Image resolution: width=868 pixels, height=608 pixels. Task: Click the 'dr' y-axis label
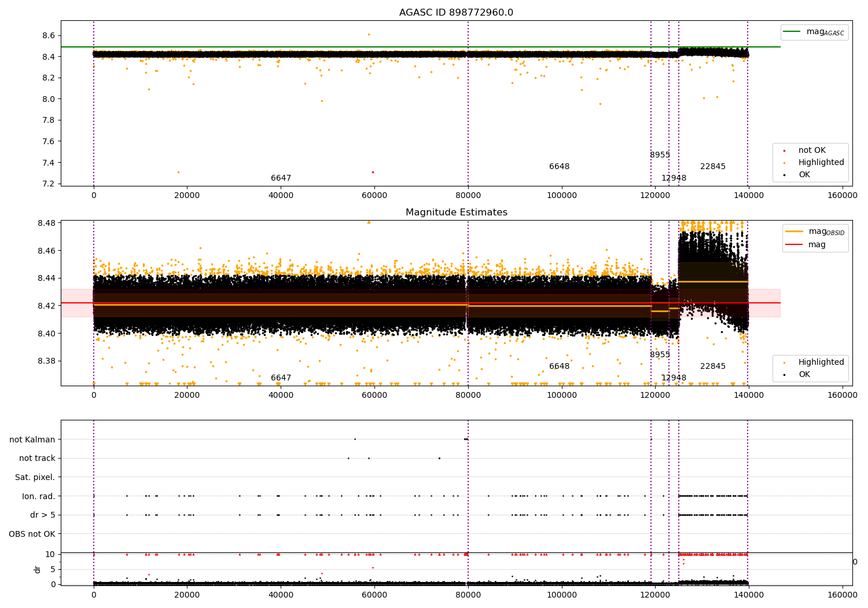[38, 569]
